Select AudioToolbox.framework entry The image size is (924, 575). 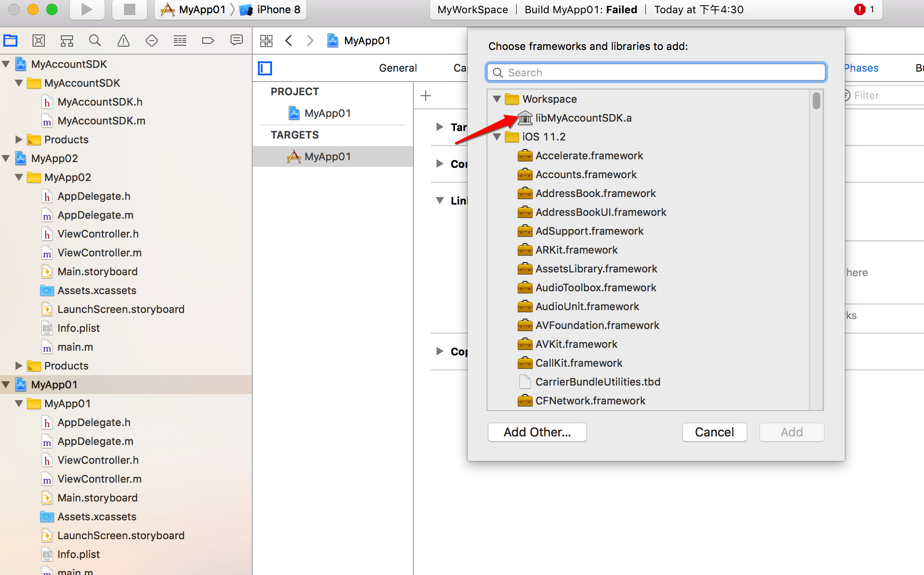point(586,287)
